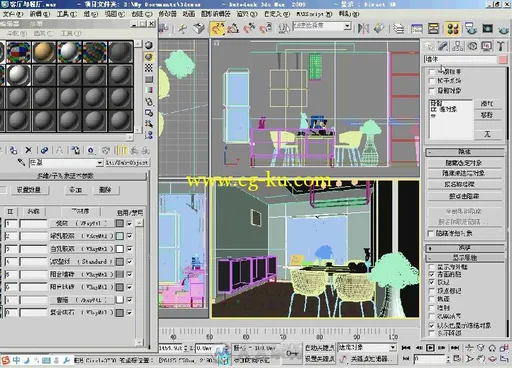This screenshot has height=368, width=512.
Task: Click the Put to Library icon
Action: point(75,150)
